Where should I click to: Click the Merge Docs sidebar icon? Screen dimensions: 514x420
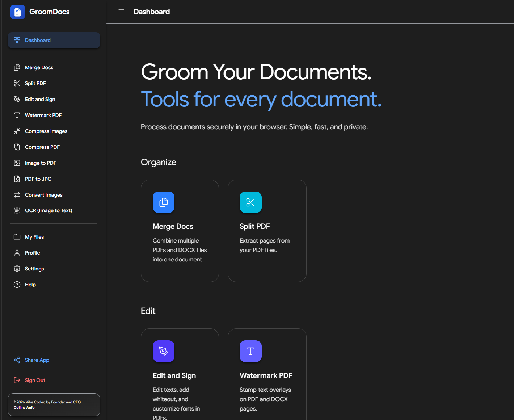point(17,67)
